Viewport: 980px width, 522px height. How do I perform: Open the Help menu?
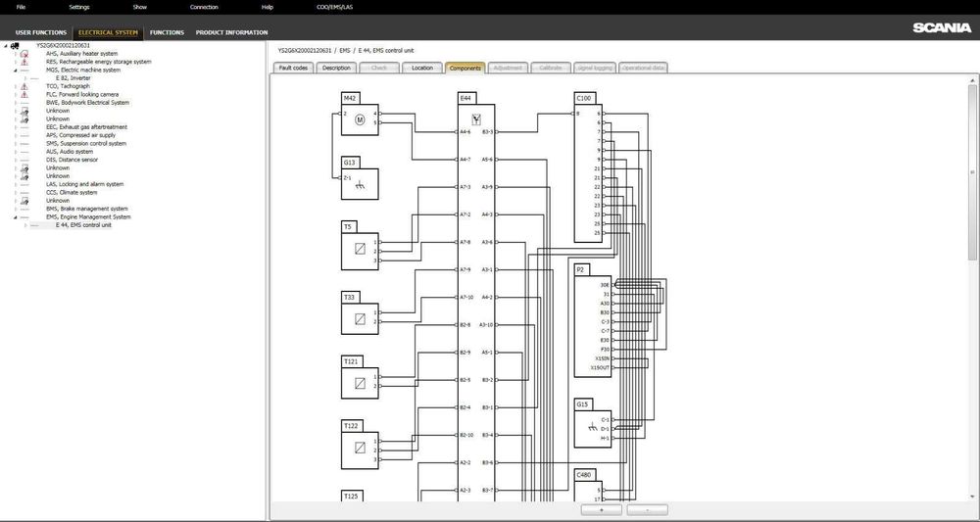[x=267, y=8]
